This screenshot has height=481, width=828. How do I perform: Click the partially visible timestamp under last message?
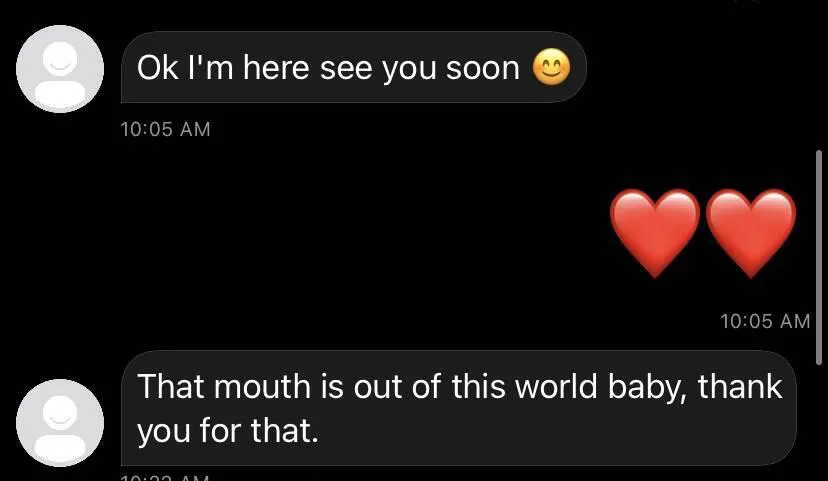click(165, 477)
